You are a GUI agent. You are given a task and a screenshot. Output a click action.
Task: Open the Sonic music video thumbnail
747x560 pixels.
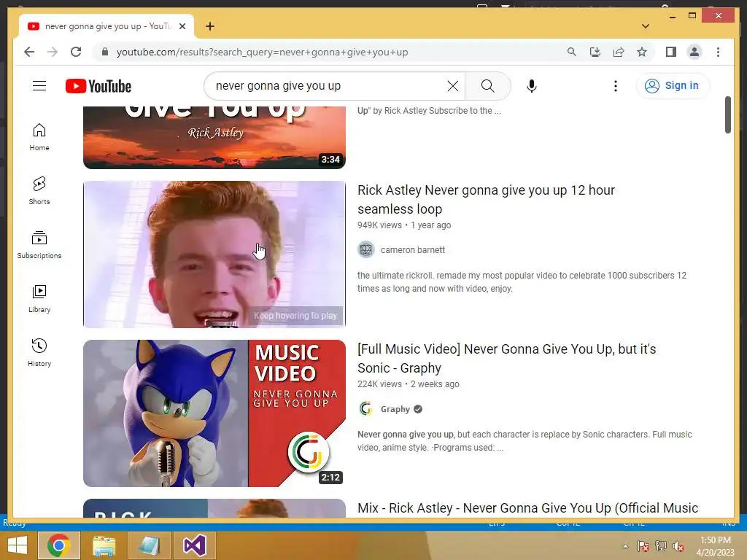(x=214, y=413)
